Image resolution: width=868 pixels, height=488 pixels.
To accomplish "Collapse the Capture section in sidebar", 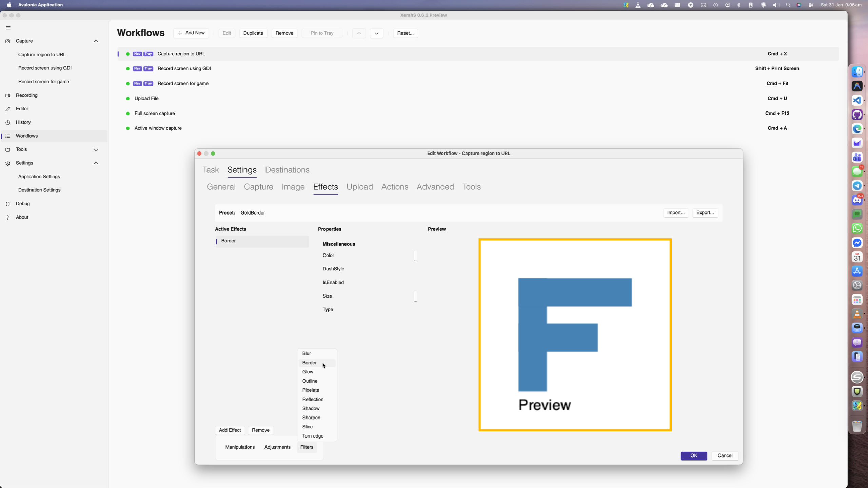I will (96, 41).
